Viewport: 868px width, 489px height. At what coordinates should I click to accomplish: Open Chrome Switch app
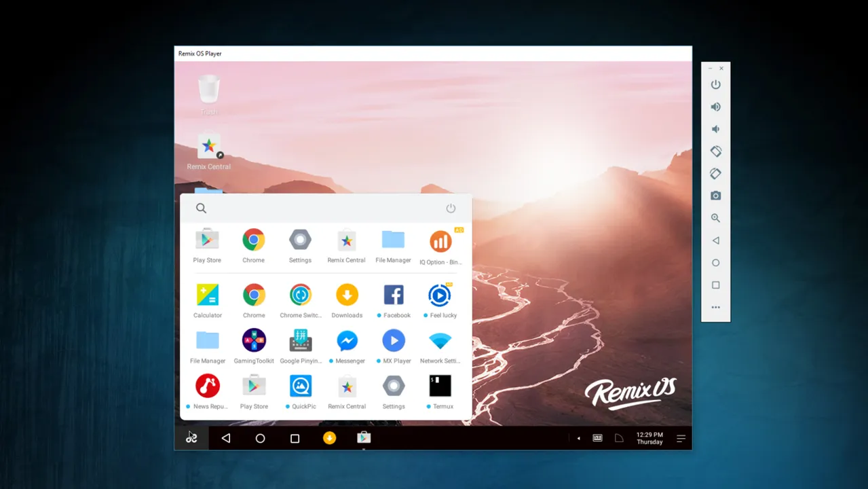coord(300,295)
